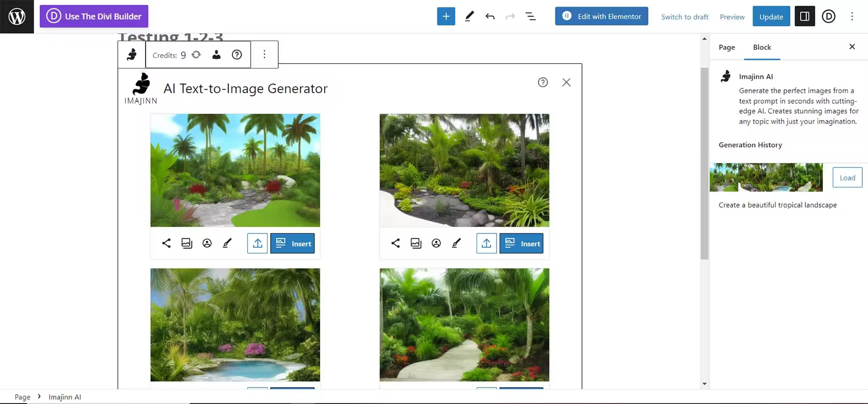This screenshot has width=868, height=404.
Task: Click touch-up brush icon under first image
Action: (227, 243)
